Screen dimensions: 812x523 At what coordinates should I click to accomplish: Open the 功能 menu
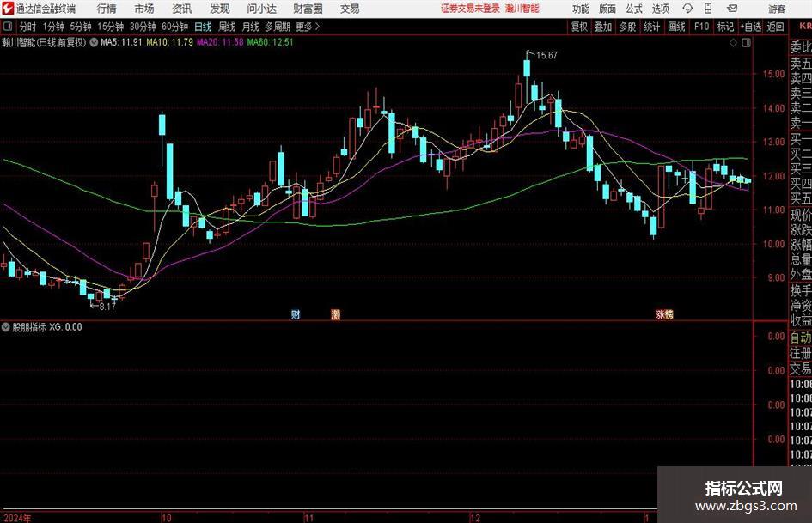581,9
